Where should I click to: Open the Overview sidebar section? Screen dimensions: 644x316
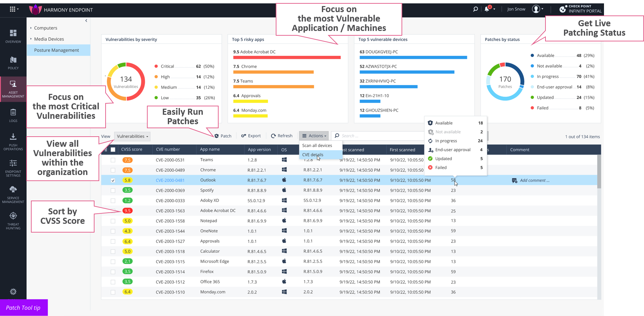click(x=13, y=36)
